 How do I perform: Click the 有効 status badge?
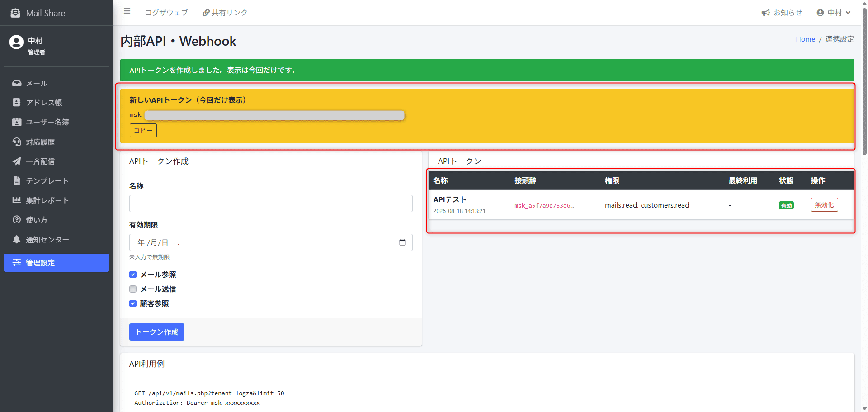786,205
